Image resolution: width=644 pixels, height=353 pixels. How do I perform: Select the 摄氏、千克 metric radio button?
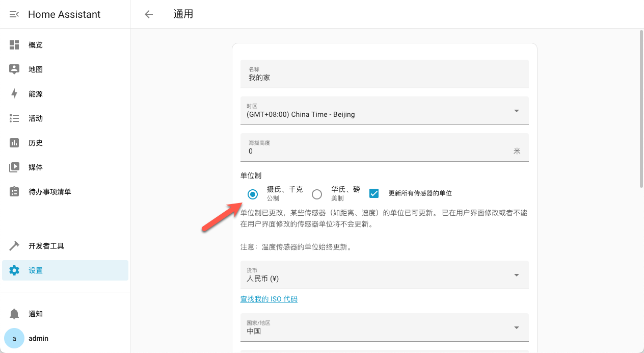coord(253,194)
